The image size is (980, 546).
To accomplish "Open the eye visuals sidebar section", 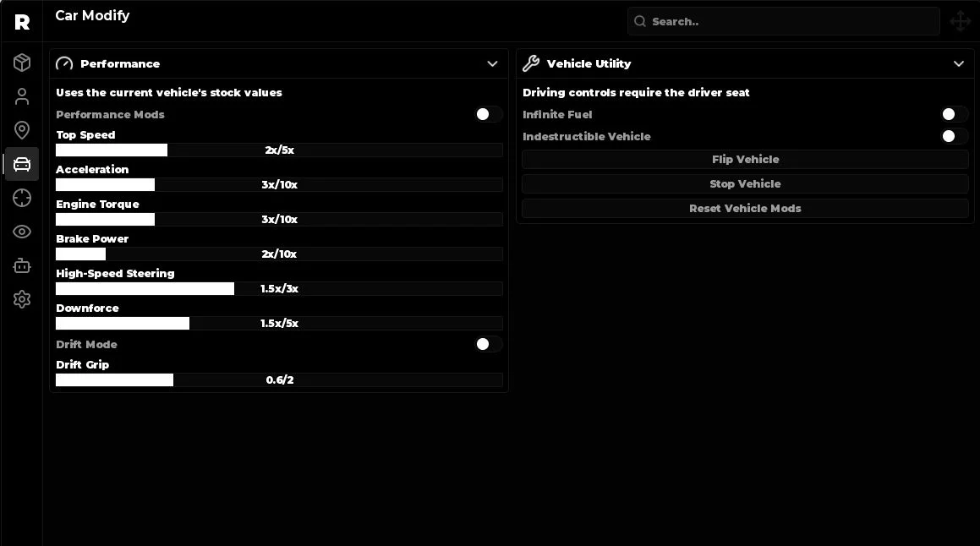I will tap(22, 232).
